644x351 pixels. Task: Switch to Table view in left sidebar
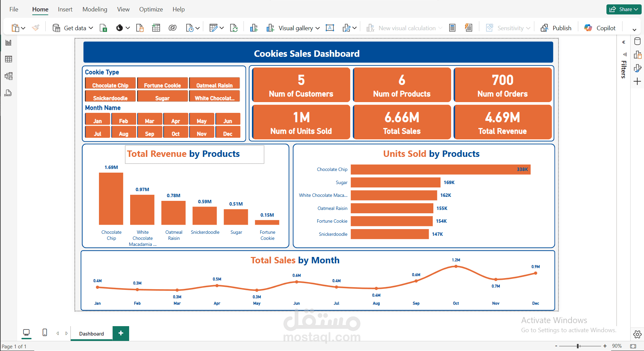tap(8, 59)
